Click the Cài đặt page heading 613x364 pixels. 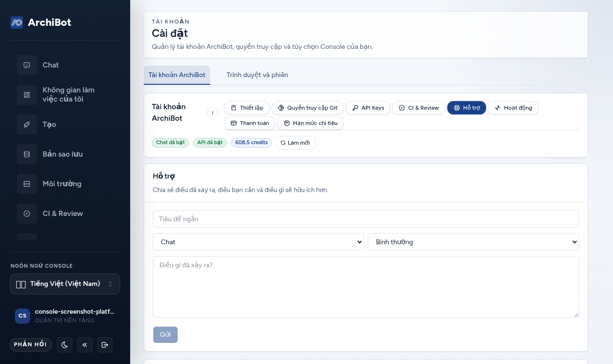pyautogui.click(x=170, y=34)
